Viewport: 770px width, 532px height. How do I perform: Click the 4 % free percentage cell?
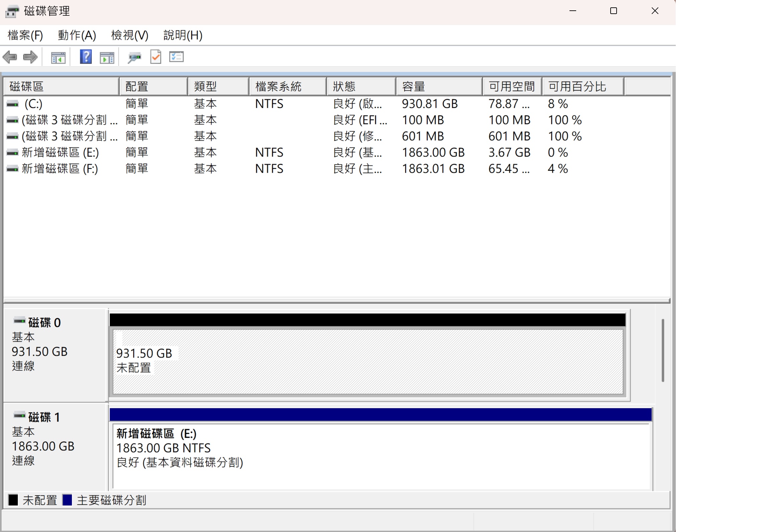pyautogui.click(x=558, y=169)
